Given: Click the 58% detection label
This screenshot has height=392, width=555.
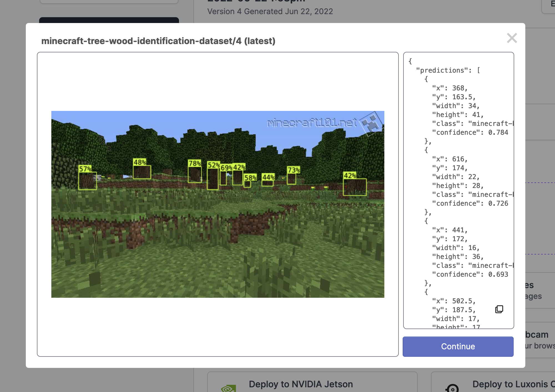Looking at the screenshot, I should pyautogui.click(x=250, y=178).
